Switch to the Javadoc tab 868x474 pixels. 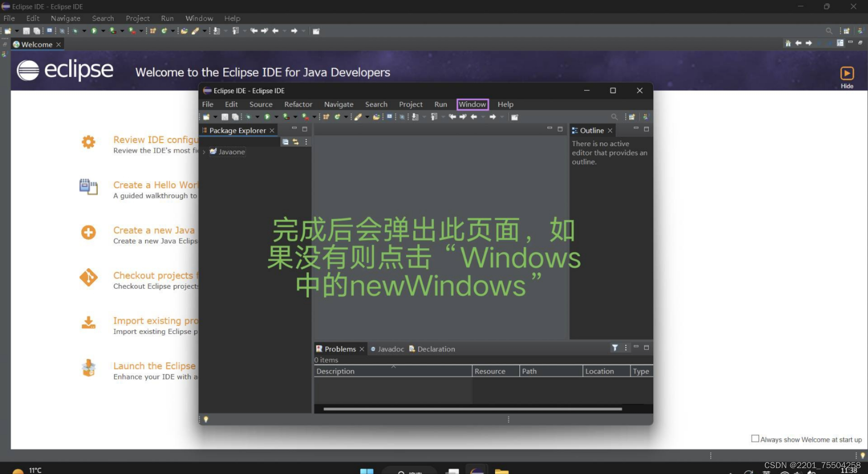(x=387, y=349)
